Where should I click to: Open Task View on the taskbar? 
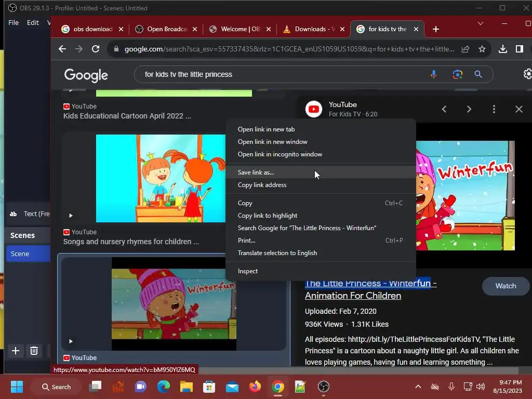(x=96, y=387)
